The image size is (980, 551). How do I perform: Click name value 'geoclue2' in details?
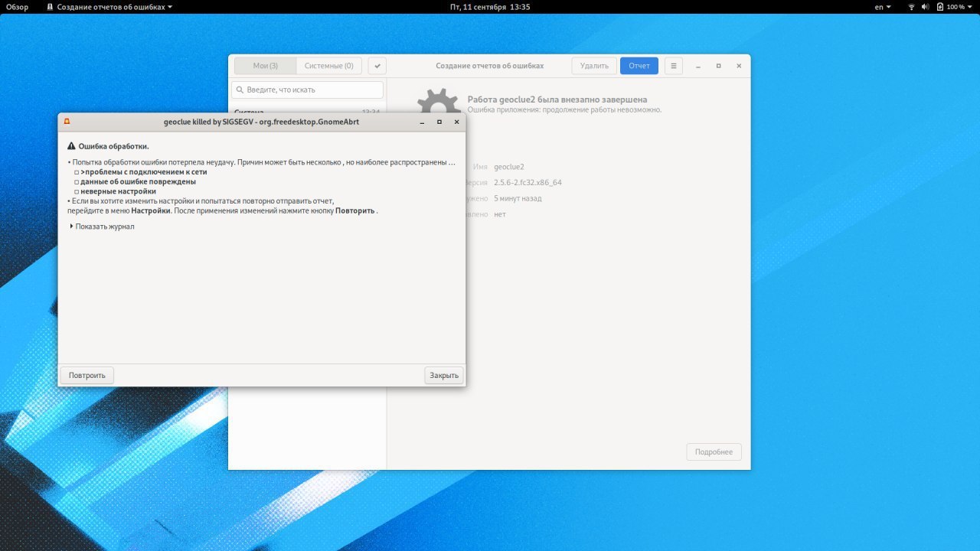click(x=509, y=167)
